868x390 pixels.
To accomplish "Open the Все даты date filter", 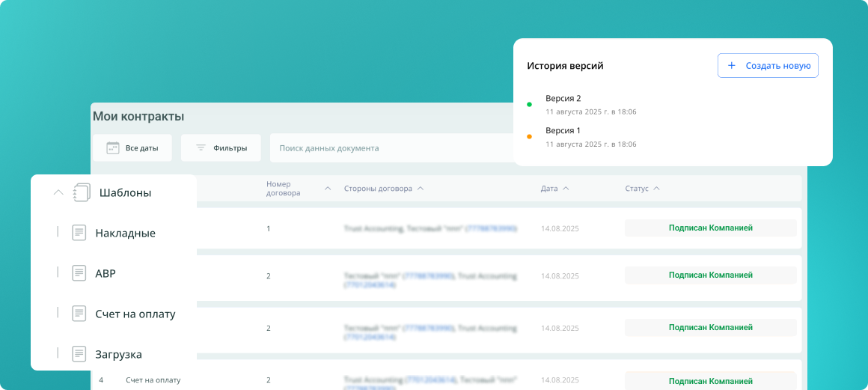I will (132, 148).
